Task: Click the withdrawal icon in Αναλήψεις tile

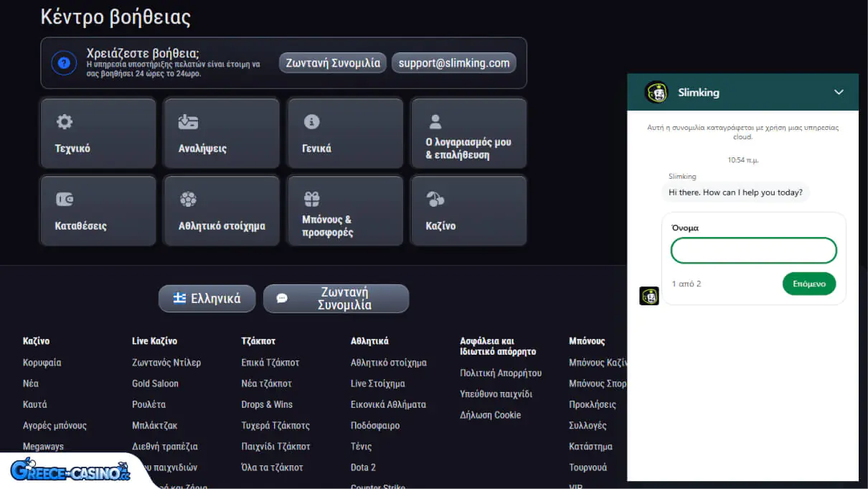Action: tap(188, 122)
